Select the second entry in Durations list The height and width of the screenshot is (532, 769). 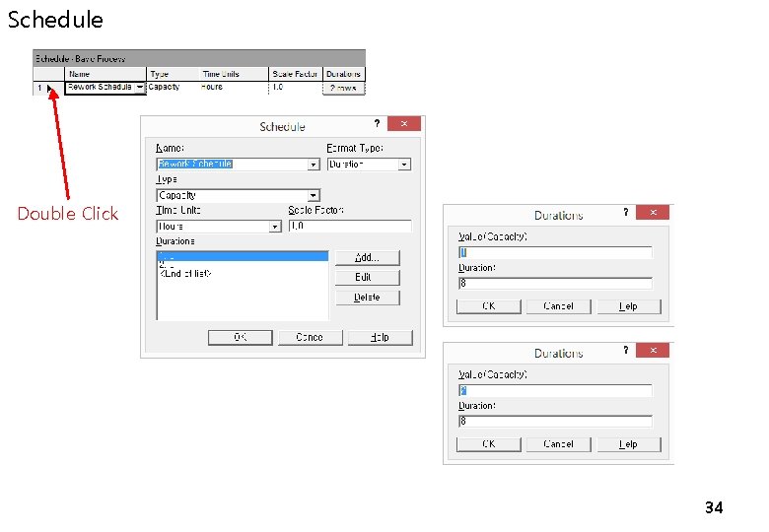point(243,265)
